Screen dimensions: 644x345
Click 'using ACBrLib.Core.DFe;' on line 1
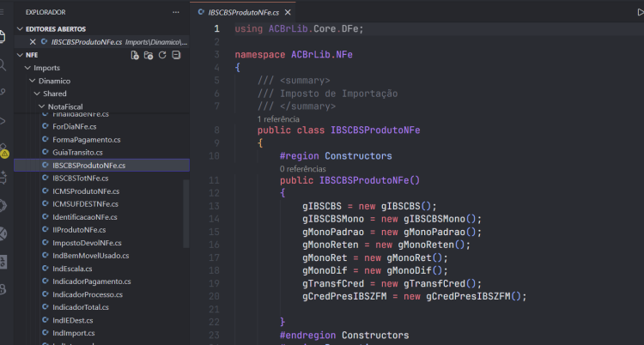pos(299,29)
